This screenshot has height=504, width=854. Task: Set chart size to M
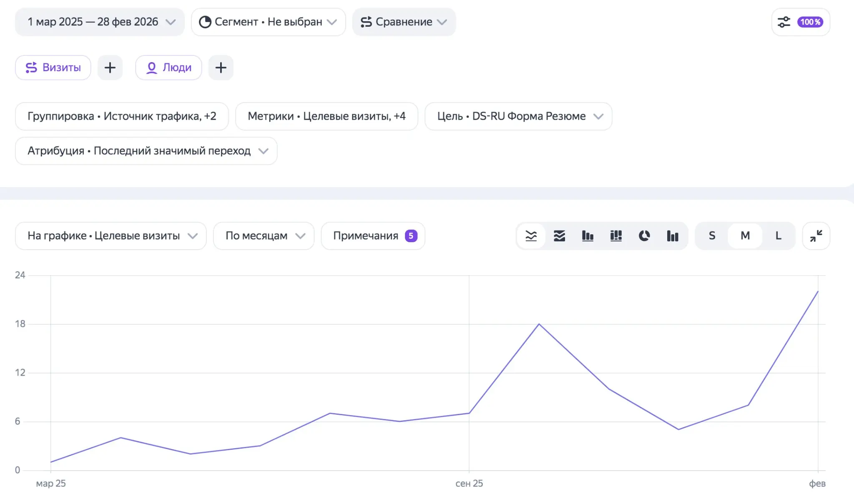point(745,236)
